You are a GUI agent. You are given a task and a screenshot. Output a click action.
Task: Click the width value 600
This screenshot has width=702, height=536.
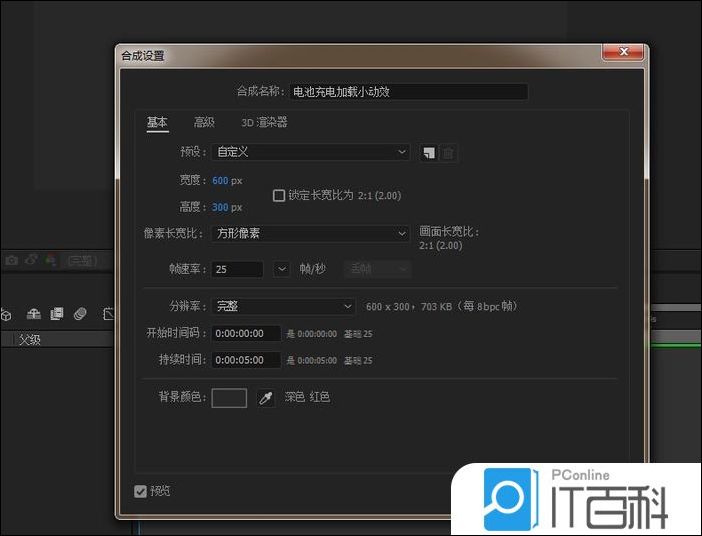[x=220, y=181]
